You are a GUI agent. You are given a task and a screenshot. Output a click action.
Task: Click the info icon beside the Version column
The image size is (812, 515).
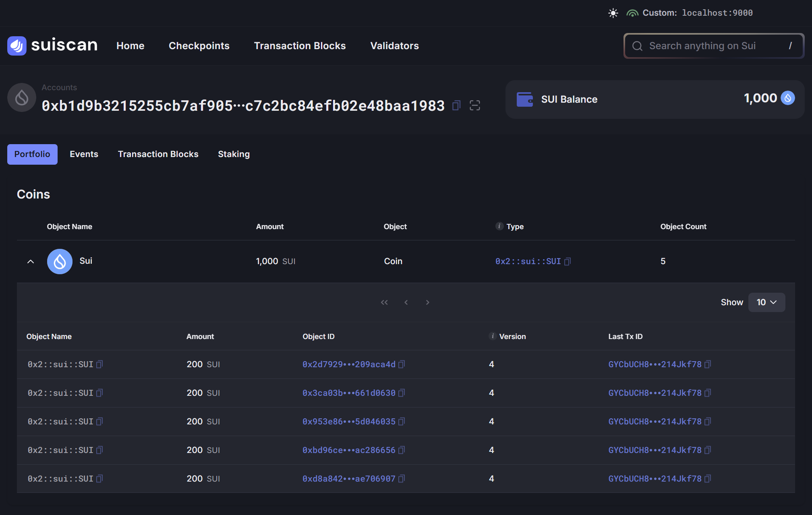493,336
